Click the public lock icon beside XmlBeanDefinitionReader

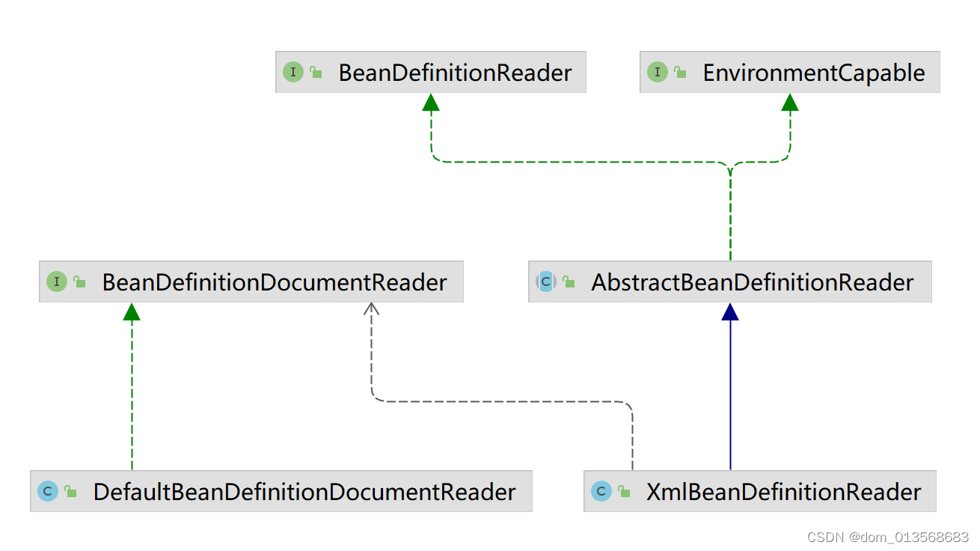pos(624,492)
